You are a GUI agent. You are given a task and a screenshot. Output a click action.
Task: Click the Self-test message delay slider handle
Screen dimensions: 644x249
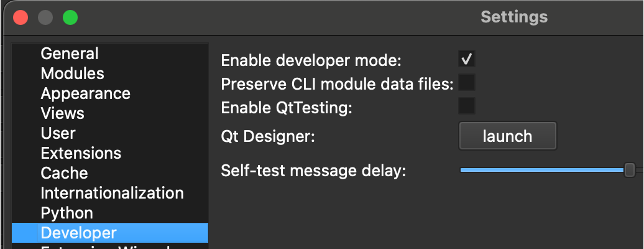629,169
